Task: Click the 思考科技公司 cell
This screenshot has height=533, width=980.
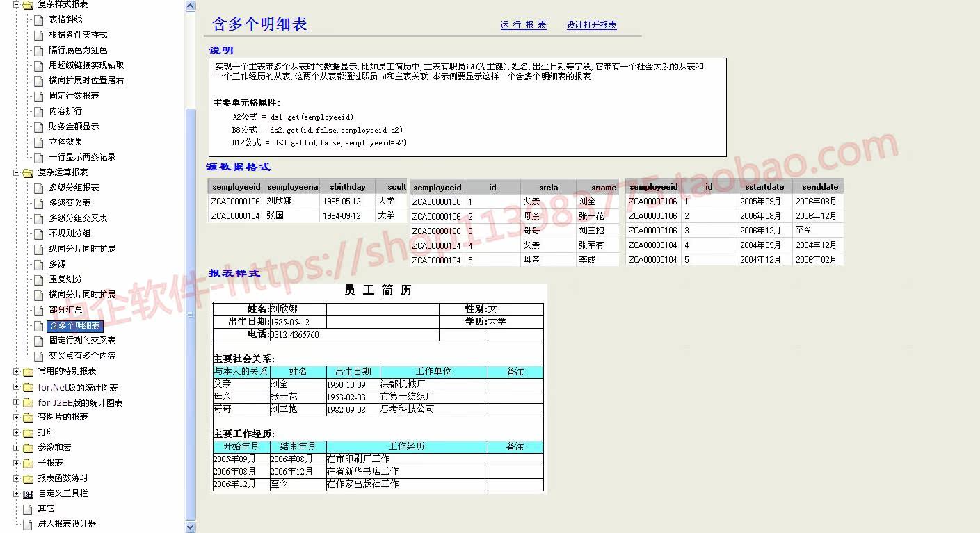Action: [434, 409]
